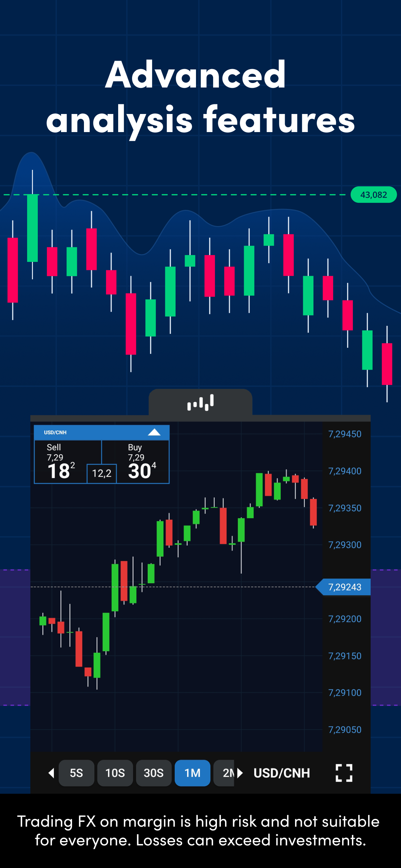Image resolution: width=401 pixels, height=868 pixels.
Task: Tap the USD/CNH symbol label in bottom bar
Action: [281, 773]
